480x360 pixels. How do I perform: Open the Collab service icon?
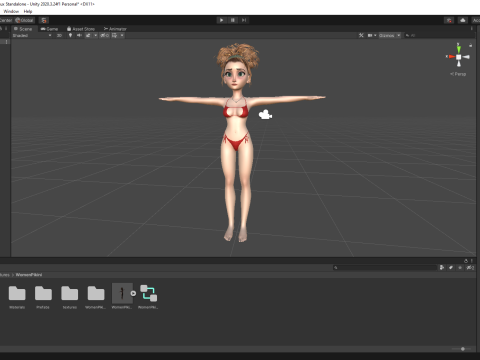[x=449, y=20]
